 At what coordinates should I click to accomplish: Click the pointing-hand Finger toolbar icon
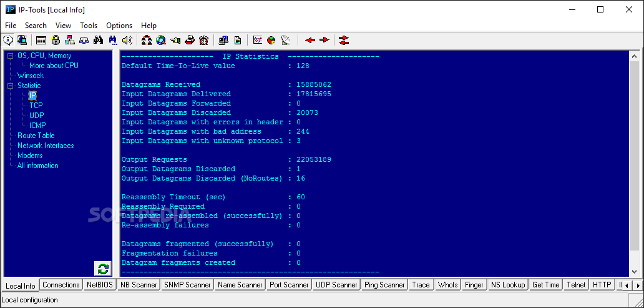[x=175, y=40]
